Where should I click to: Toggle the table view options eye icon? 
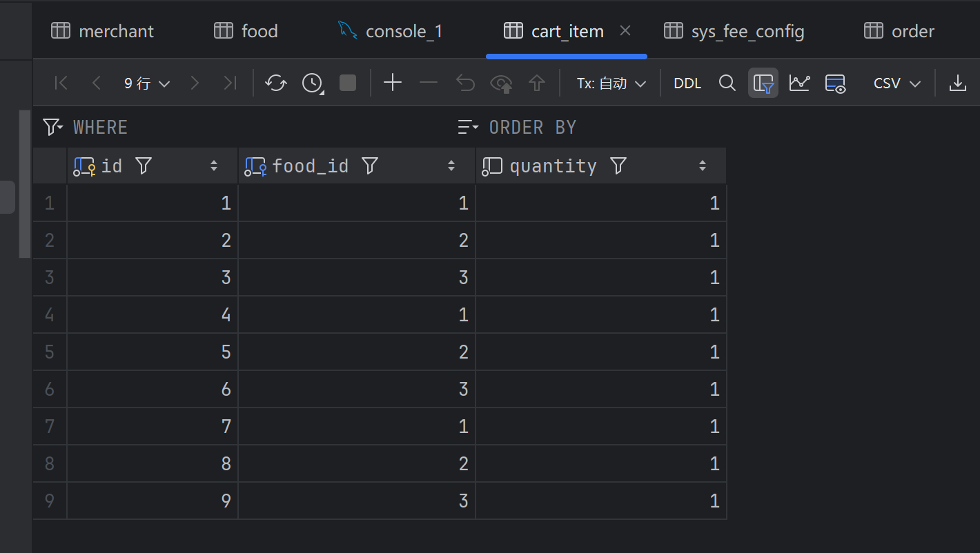pos(836,83)
